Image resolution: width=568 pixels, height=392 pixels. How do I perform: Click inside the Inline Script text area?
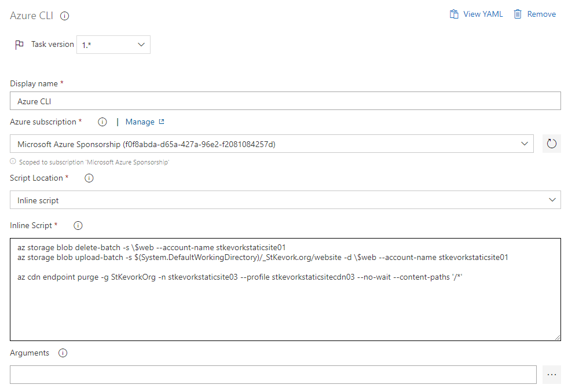pyautogui.click(x=285, y=290)
